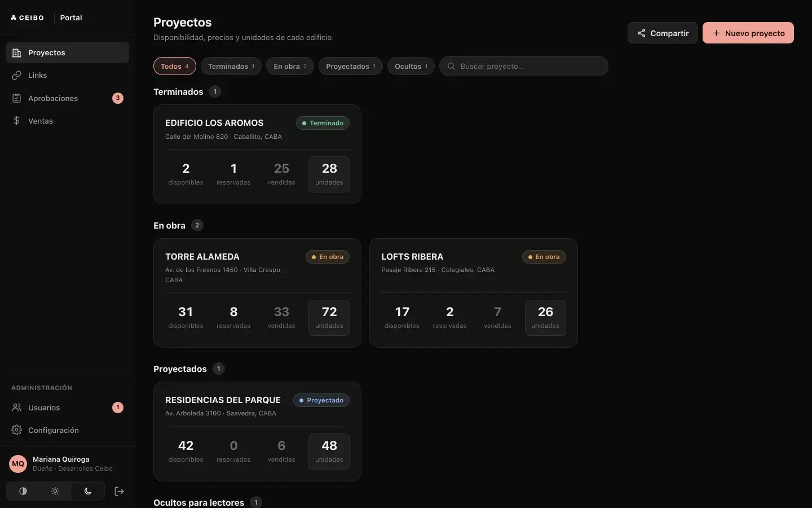Click the MQ user avatar

pos(18,464)
